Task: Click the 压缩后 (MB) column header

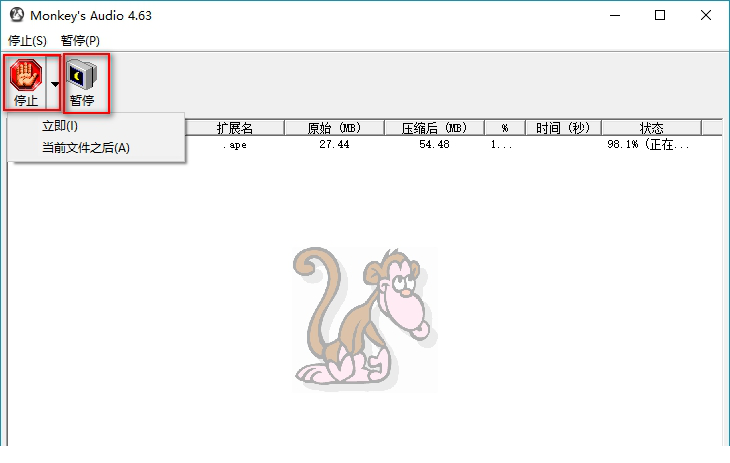Action: 434,128
